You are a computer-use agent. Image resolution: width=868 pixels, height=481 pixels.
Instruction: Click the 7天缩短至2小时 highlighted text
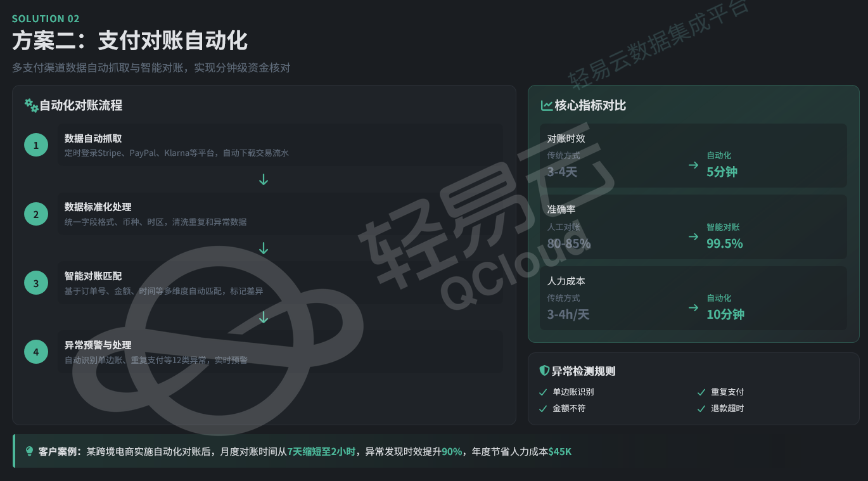[x=322, y=452]
